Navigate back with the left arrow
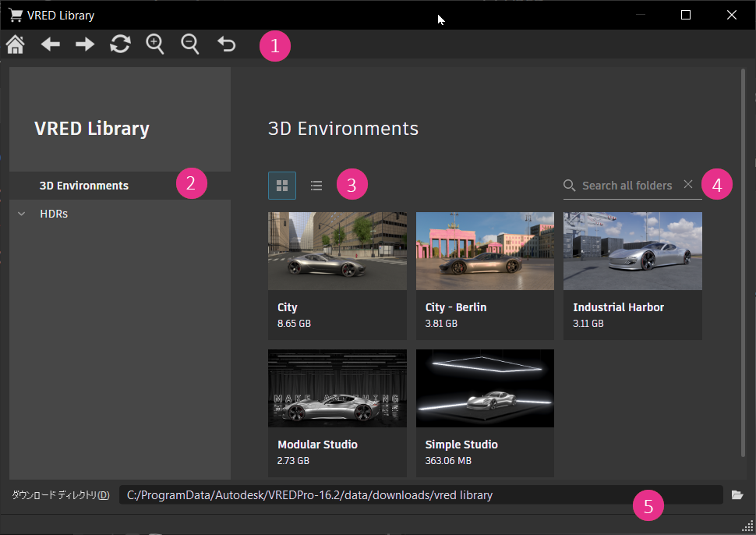The width and height of the screenshot is (756, 535). 50,44
